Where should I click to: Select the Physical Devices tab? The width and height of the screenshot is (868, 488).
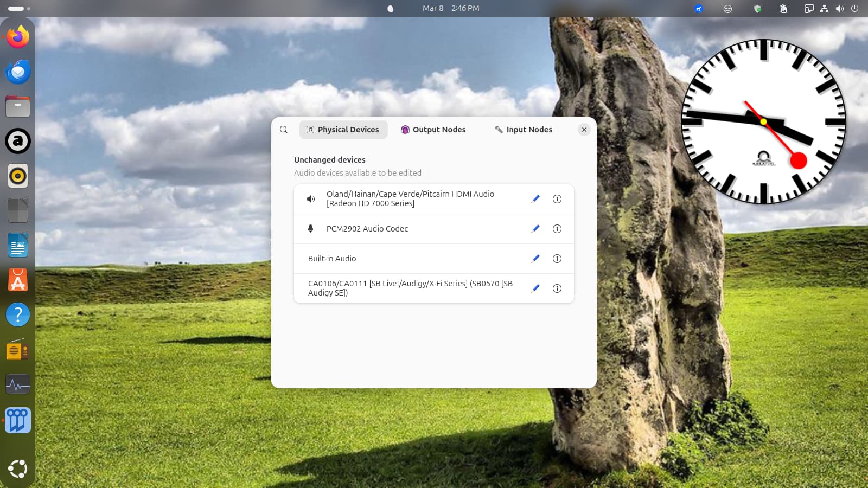tap(343, 130)
